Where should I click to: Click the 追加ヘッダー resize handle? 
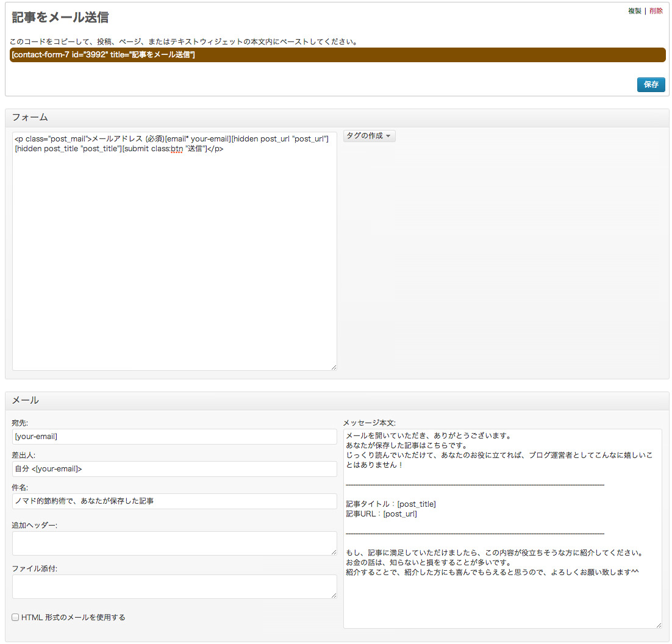tap(334, 552)
